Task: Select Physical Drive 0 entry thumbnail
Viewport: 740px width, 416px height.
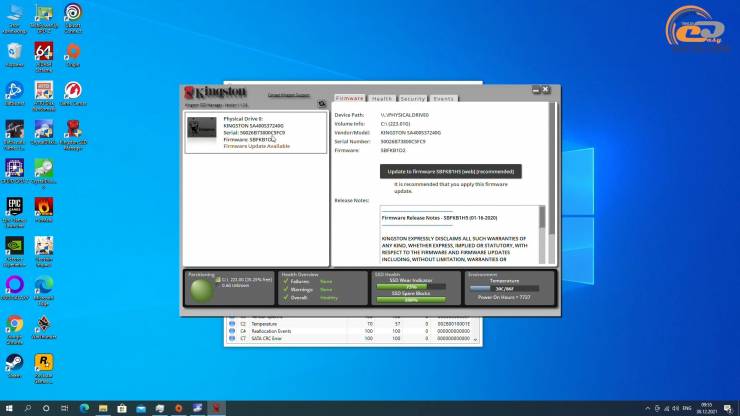Action: click(x=202, y=127)
